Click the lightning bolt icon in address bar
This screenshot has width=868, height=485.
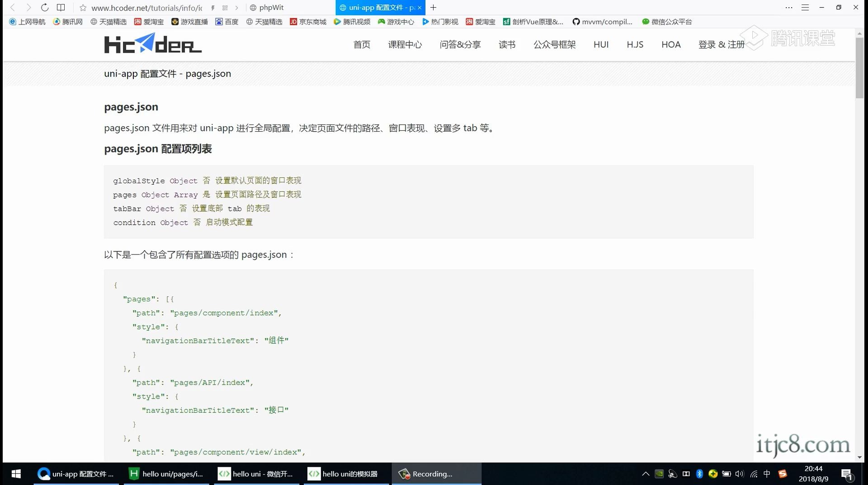pyautogui.click(x=212, y=8)
